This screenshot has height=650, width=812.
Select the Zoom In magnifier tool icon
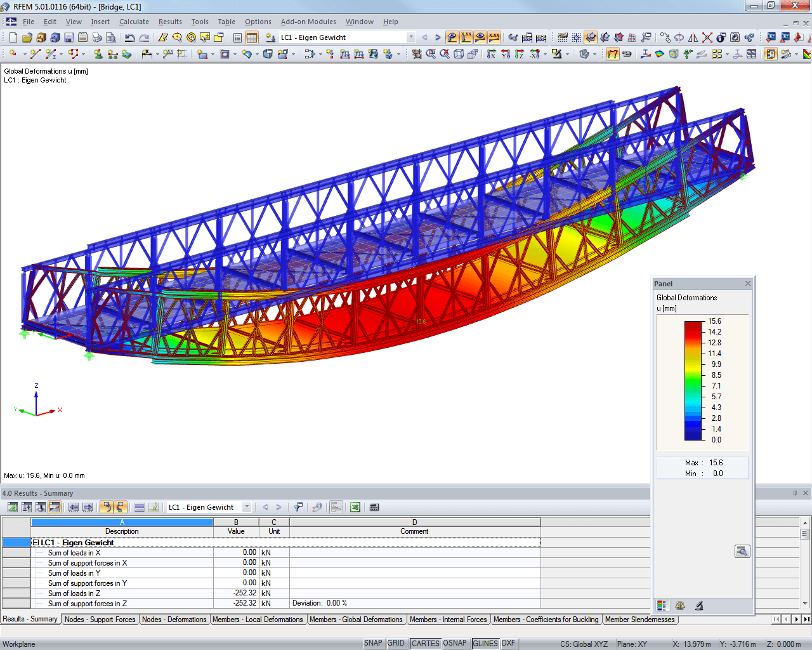click(431, 54)
